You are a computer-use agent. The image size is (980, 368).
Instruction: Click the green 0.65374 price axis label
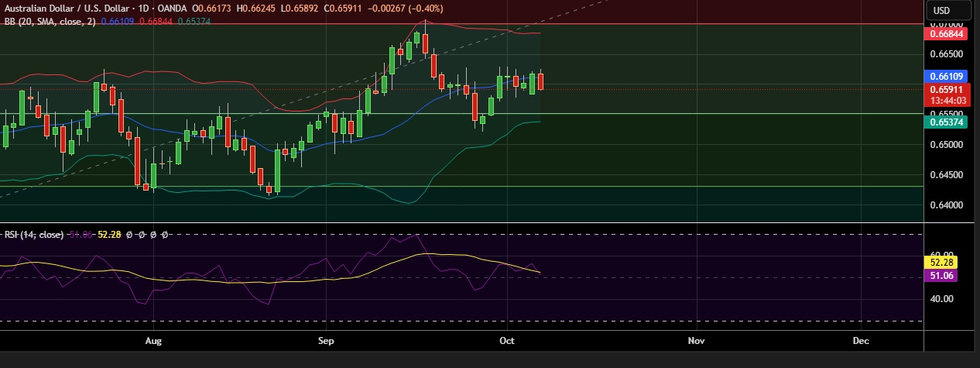pos(946,122)
